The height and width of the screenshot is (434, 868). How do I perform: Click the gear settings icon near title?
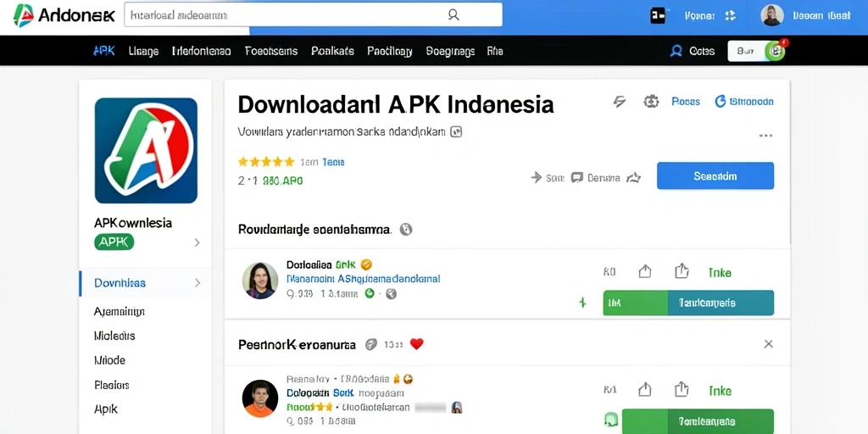[x=651, y=102]
